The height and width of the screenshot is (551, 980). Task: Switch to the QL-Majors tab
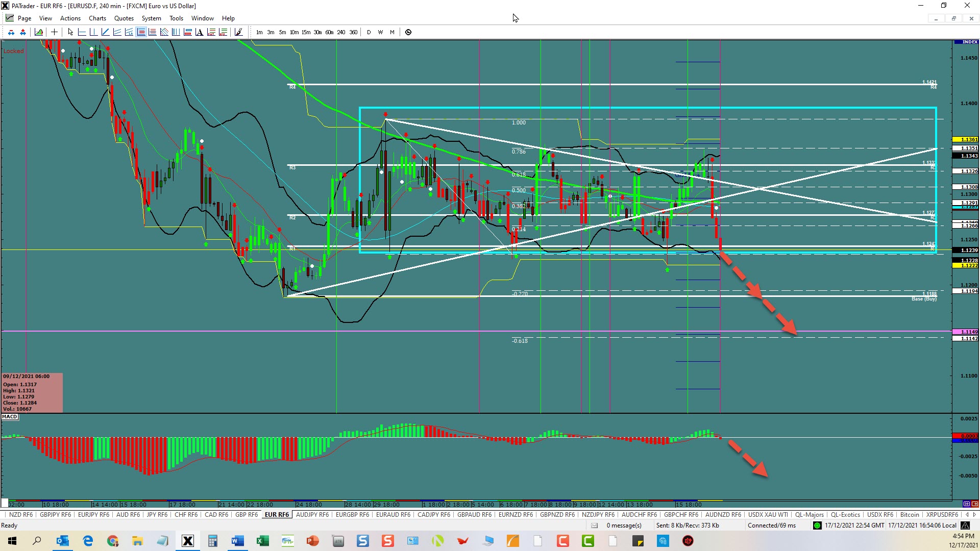point(810,514)
